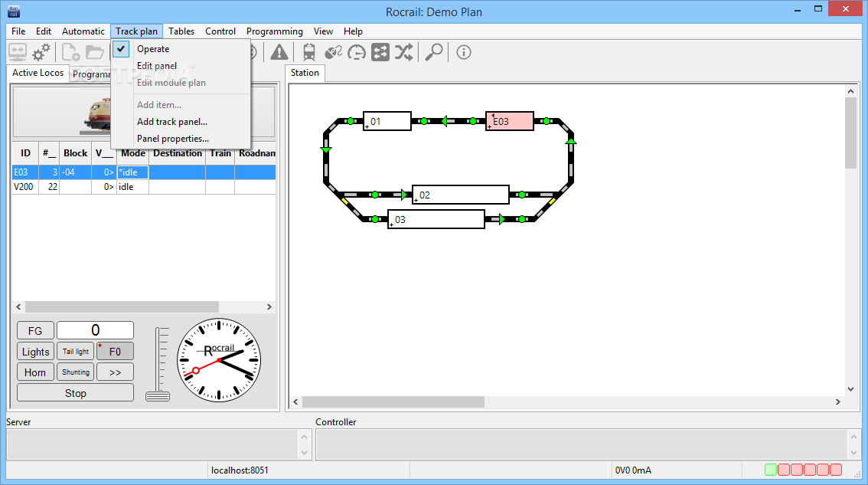Open the Automatic menu

(x=83, y=31)
